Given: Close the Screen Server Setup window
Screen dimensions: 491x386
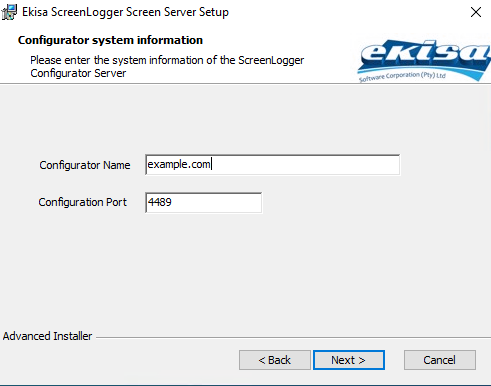Looking at the screenshot, I should point(476,12).
